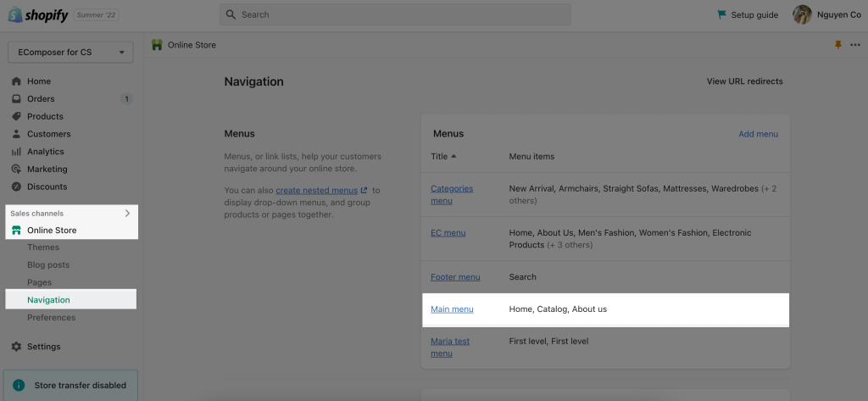Click the Products tag icon
Image resolution: width=868 pixels, height=401 pixels.
click(17, 116)
